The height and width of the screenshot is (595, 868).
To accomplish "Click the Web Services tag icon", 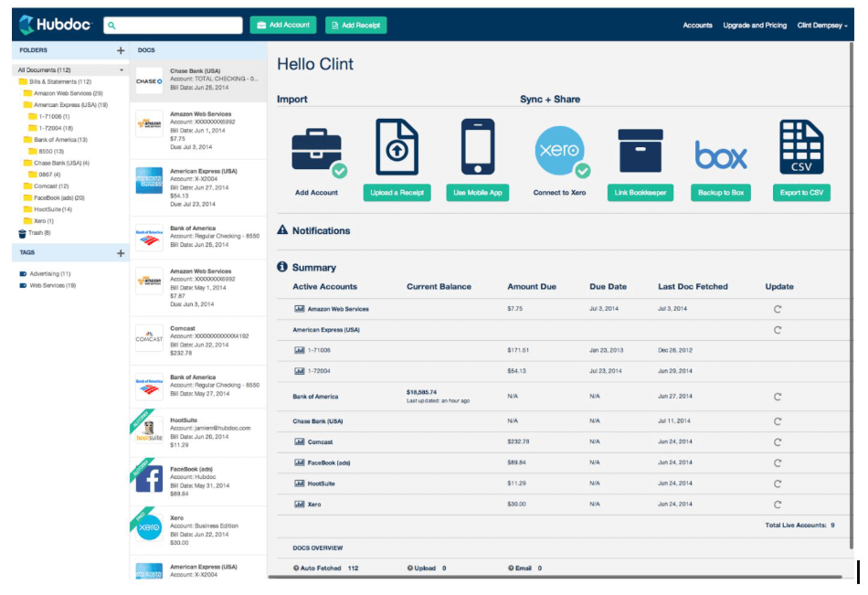I will 23,286.
